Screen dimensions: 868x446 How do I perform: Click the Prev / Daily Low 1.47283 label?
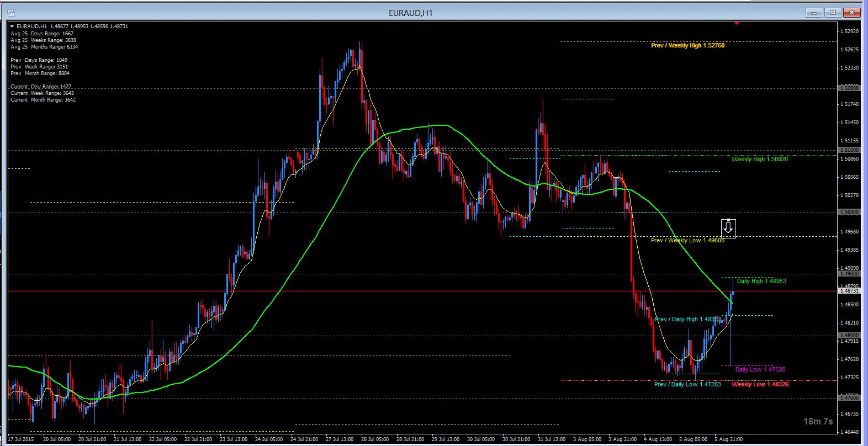click(x=687, y=384)
